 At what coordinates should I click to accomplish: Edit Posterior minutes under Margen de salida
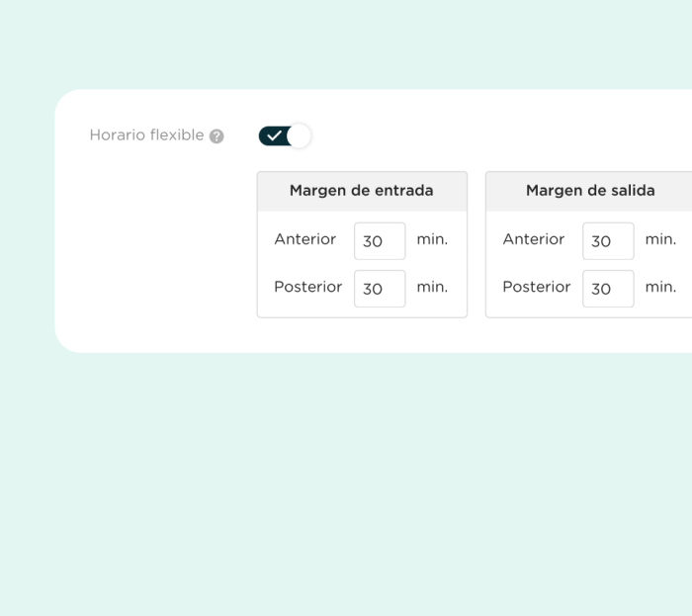(x=608, y=289)
